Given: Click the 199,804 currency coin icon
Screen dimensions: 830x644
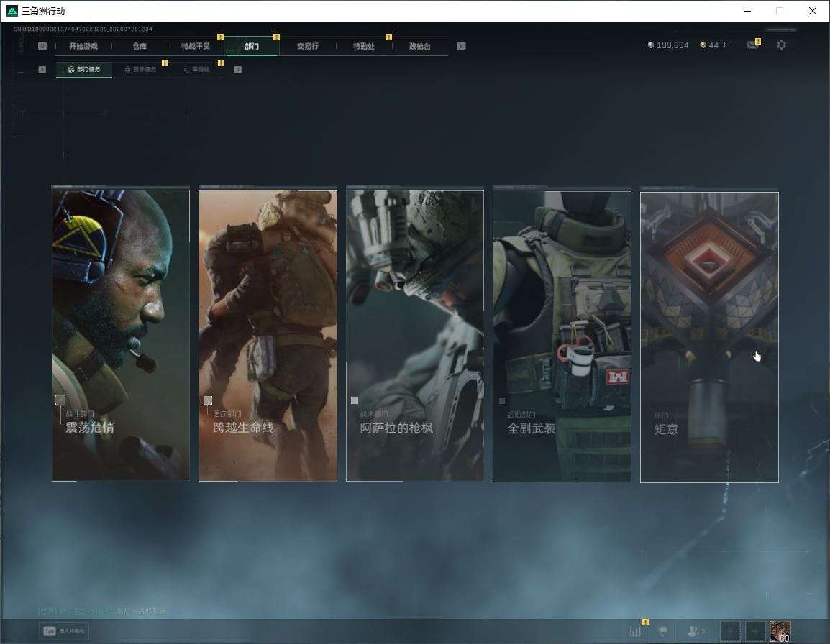Looking at the screenshot, I should (651, 45).
